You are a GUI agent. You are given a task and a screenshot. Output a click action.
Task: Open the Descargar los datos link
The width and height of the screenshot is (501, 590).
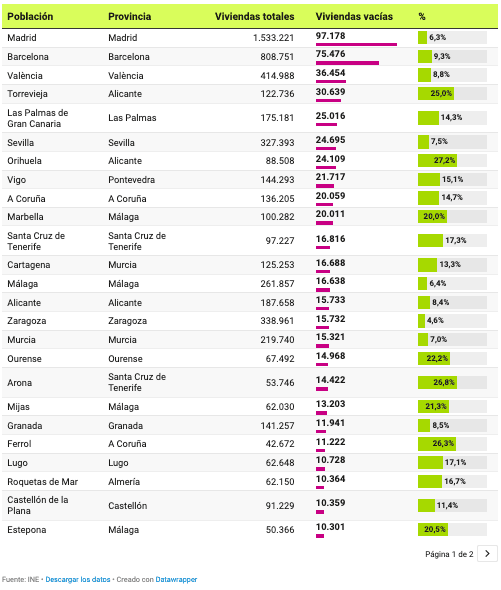(78, 579)
